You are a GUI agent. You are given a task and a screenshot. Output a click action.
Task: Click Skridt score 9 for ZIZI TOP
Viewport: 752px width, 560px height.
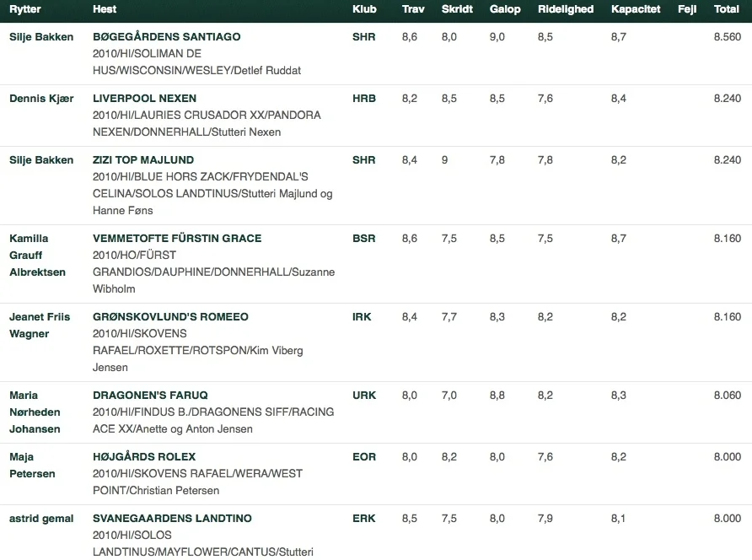tap(444, 159)
